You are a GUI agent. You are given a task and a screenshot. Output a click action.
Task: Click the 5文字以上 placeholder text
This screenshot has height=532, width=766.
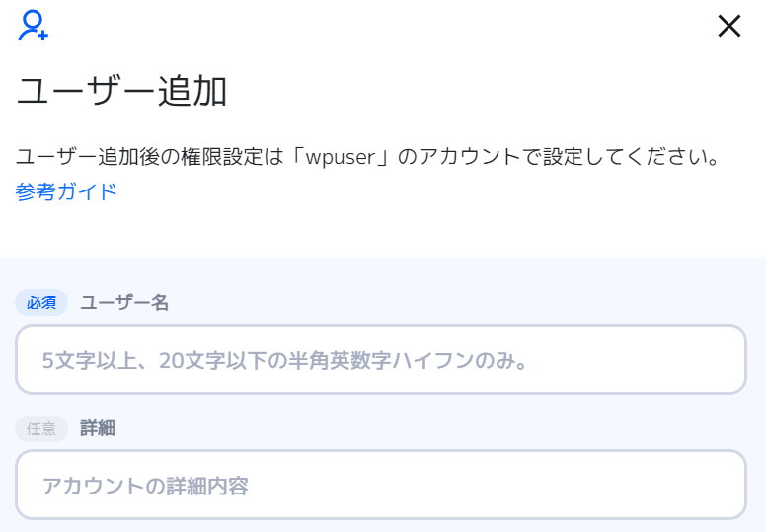285,361
